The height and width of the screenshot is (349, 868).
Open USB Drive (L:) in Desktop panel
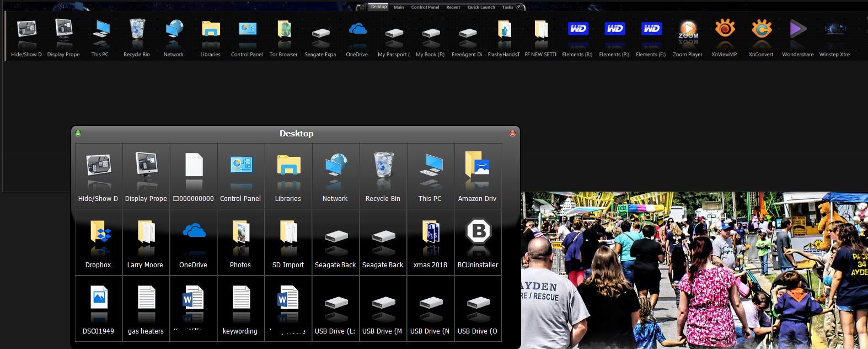tap(335, 304)
